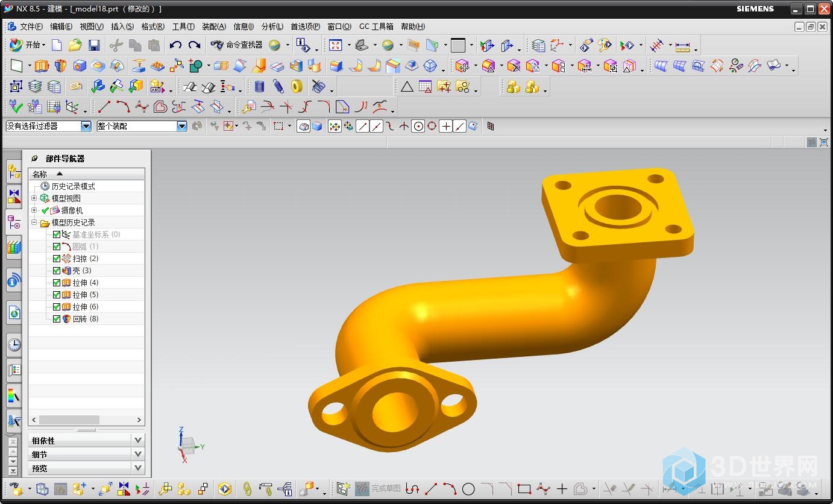Open the 插入(S) menu

(122, 27)
